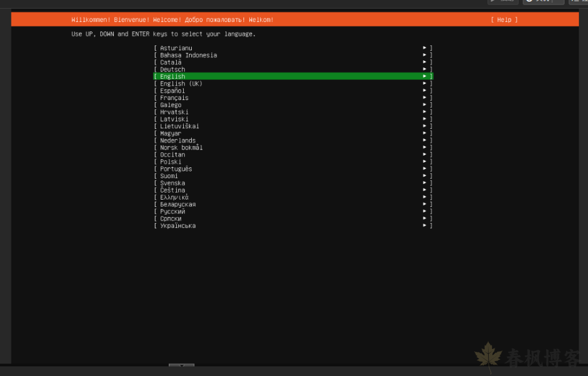588x376 pixels.
Task: Click the handle tab at the console bottom edge
Action: [x=181, y=365]
